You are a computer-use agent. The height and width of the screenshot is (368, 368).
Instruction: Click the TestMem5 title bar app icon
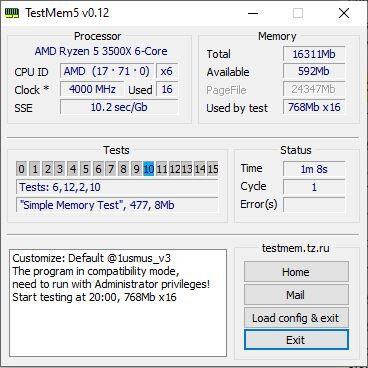[12, 13]
